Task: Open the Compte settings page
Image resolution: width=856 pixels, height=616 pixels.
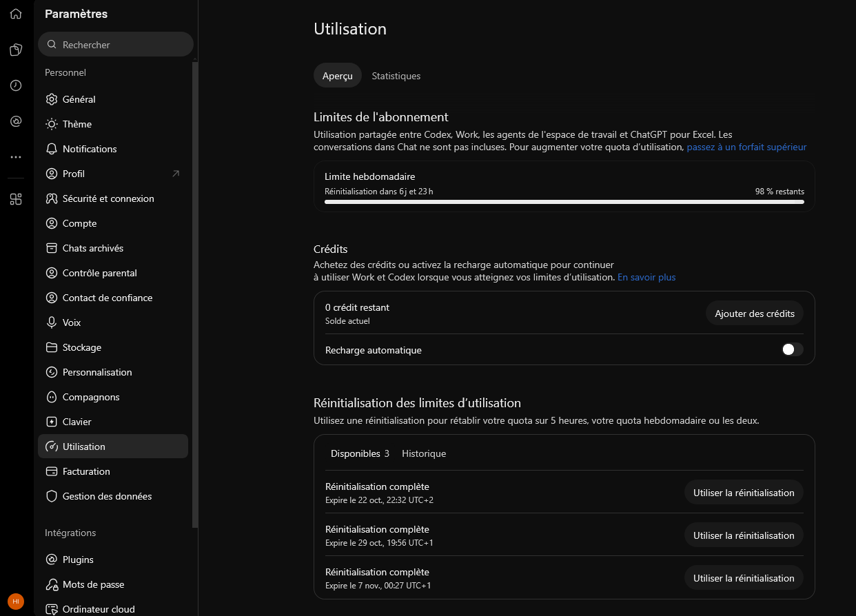Action: coord(113,223)
